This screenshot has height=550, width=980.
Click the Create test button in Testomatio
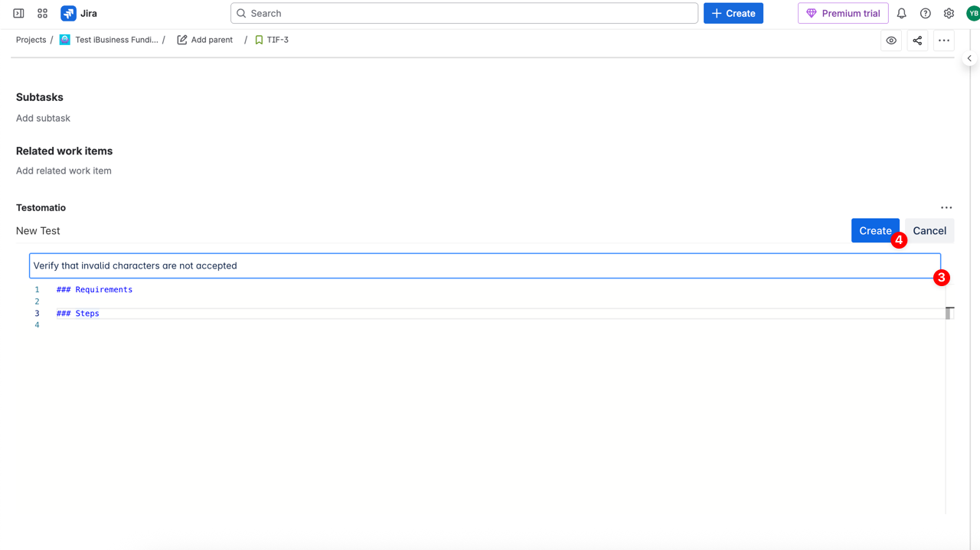(x=874, y=230)
